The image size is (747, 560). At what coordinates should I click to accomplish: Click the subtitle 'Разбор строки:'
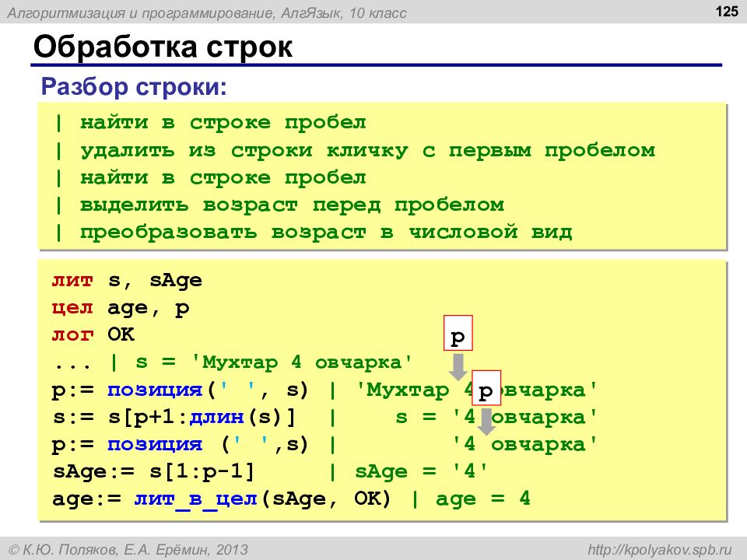(x=134, y=86)
